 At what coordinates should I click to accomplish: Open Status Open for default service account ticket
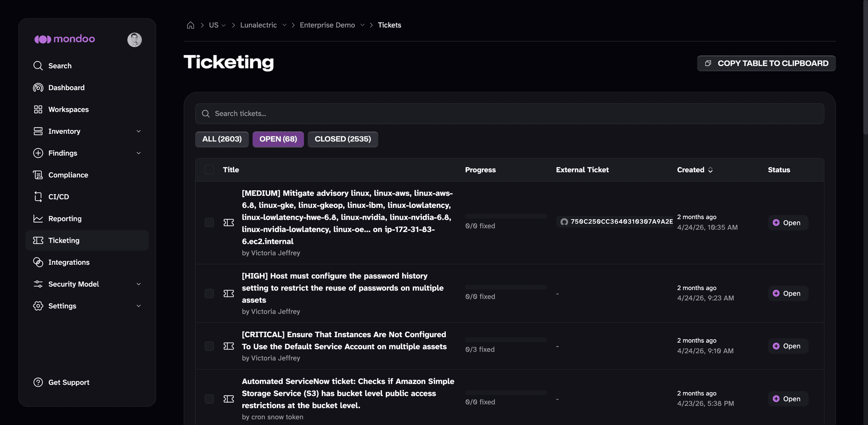pos(788,346)
